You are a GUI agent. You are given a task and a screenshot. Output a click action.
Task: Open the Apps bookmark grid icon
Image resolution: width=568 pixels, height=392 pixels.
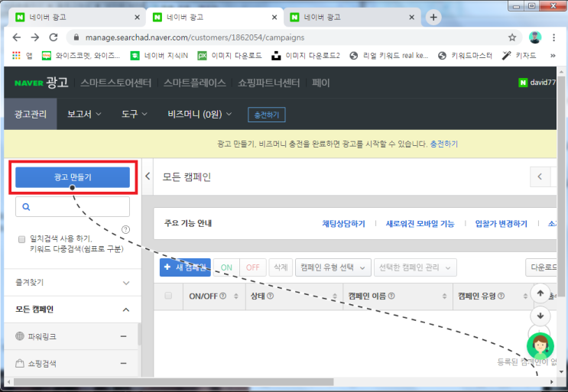point(16,55)
